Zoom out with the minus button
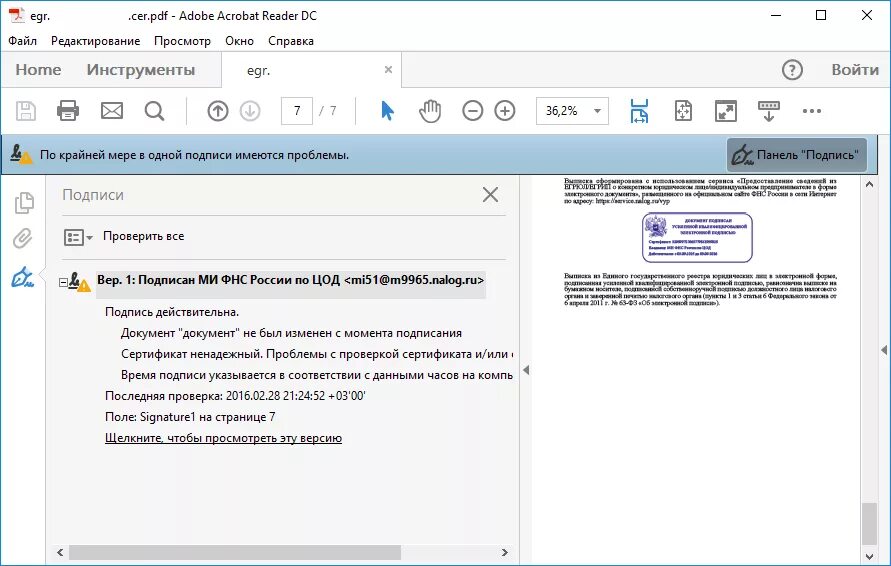 [x=472, y=111]
